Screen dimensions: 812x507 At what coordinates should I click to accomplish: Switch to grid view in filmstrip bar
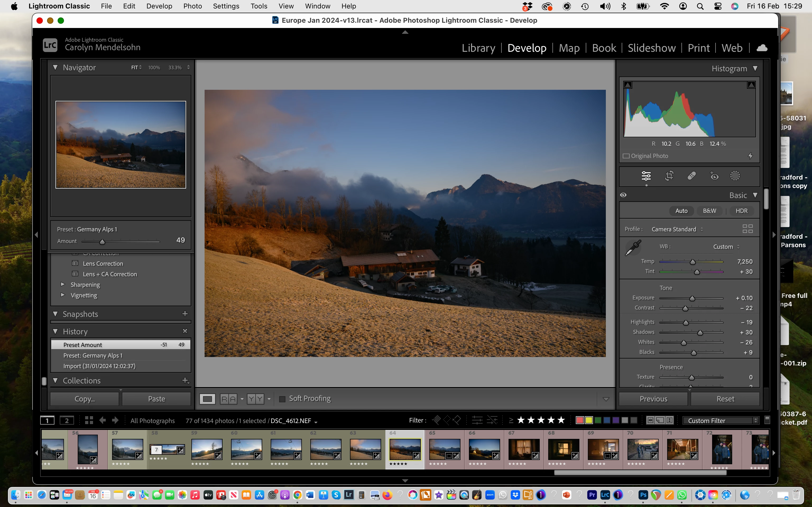coord(89,420)
